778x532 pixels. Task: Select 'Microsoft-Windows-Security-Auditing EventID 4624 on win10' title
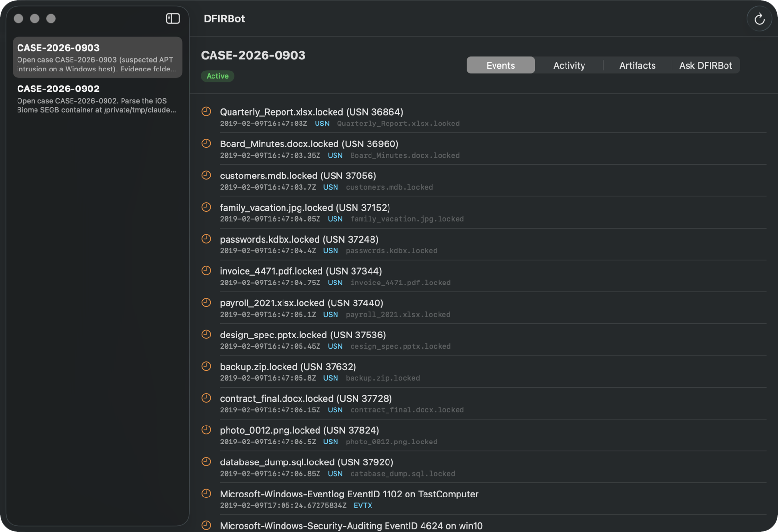(351, 526)
